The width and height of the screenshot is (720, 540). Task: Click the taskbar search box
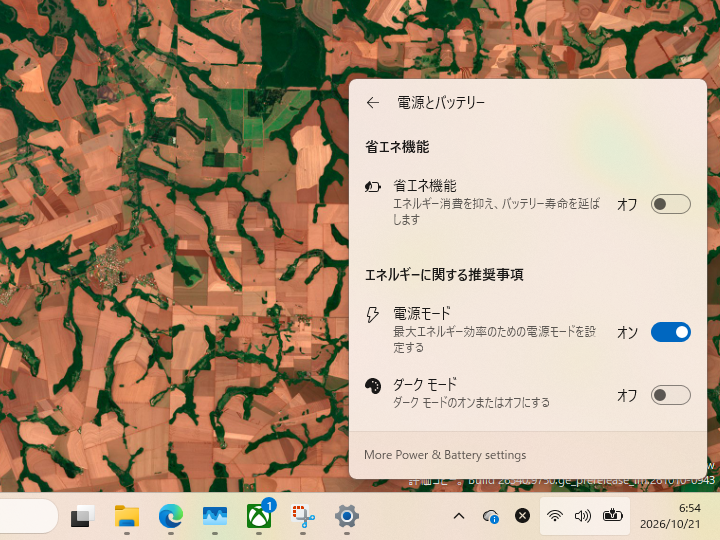click(x=28, y=516)
